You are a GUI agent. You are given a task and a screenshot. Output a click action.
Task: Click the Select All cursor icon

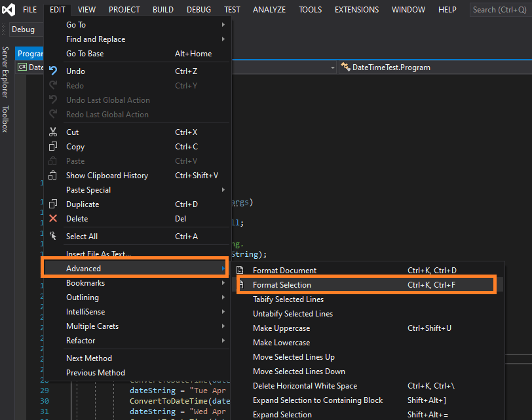coord(53,236)
